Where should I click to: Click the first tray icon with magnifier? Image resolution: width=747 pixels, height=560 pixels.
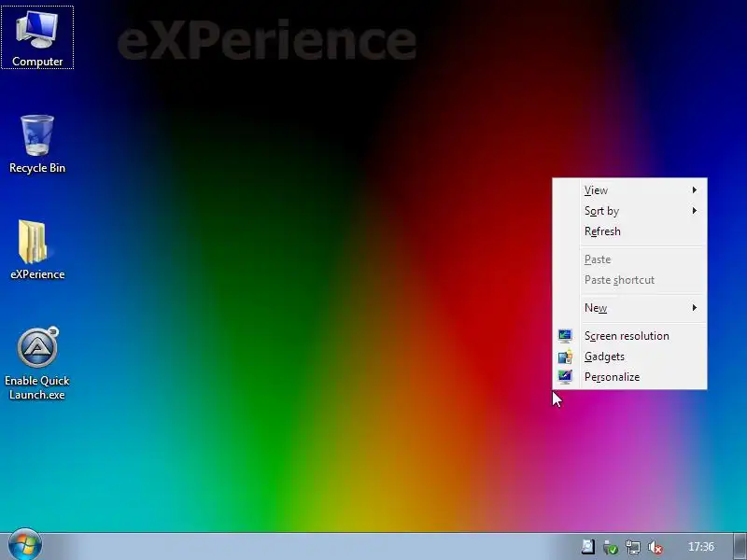click(588, 547)
